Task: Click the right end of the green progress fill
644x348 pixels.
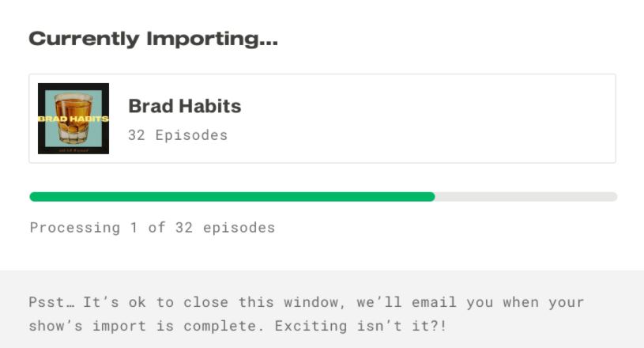Action: [x=431, y=197]
